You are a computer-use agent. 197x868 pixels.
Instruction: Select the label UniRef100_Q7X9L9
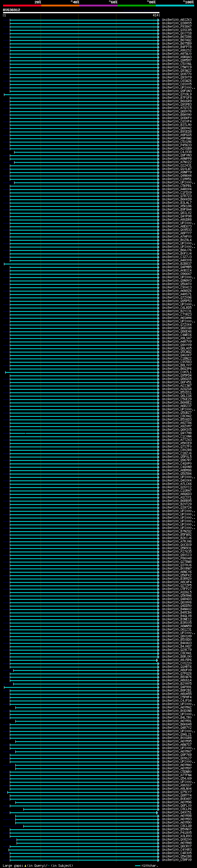pos(177,94)
